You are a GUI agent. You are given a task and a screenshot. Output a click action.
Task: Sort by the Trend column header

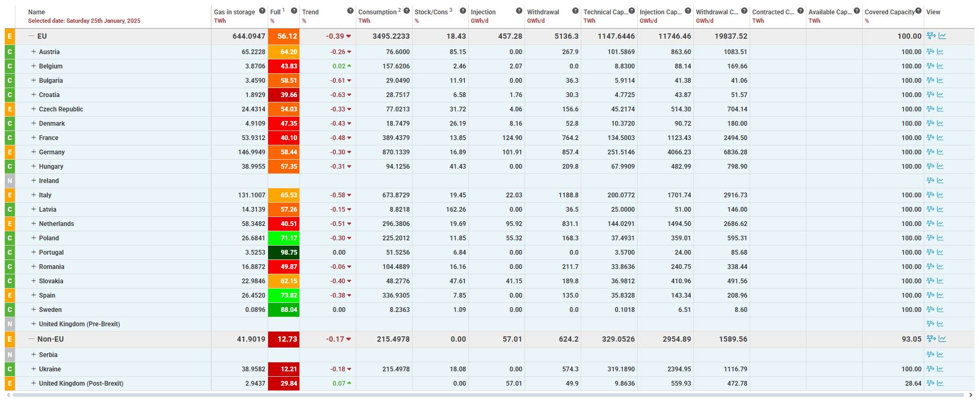311,12
